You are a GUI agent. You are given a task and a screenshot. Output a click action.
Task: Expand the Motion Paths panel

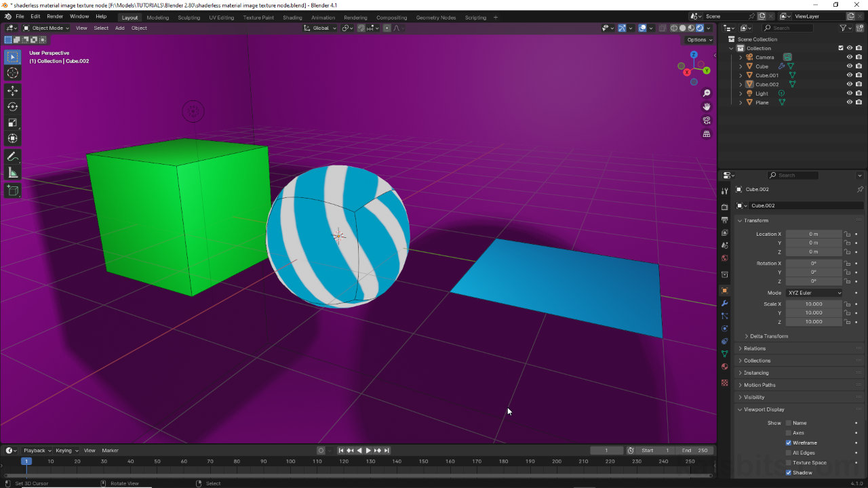click(x=759, y=385)
